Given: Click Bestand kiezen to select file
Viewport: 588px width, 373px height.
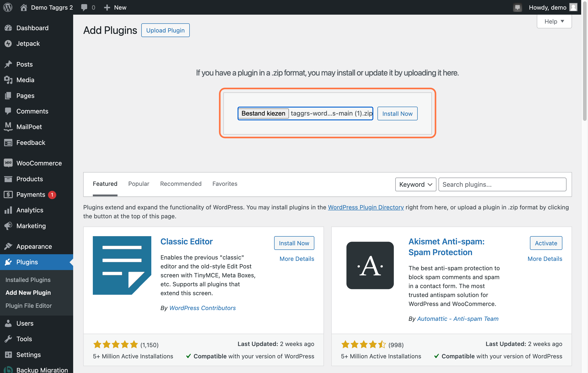Looking at the screenshot, I should coord(263,113).
